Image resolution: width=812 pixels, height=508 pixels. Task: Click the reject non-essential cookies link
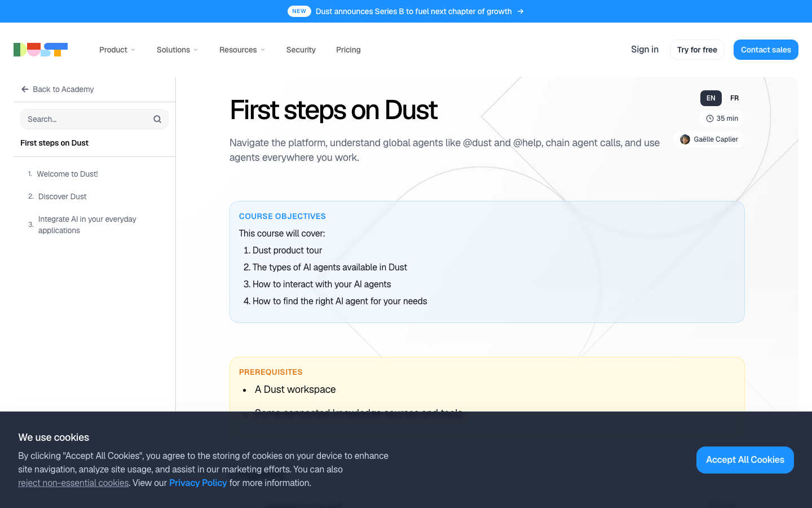pyautogui.click(x=73, y=483)
